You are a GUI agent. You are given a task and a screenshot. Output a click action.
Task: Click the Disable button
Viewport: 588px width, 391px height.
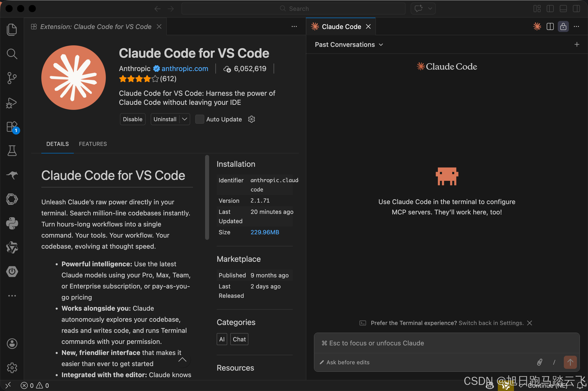(133, 119)
